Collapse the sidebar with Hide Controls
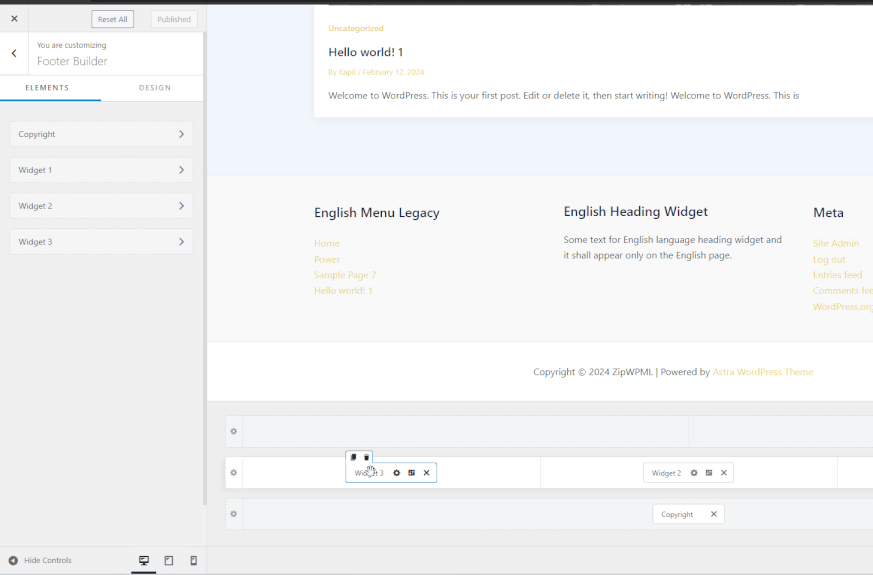Viewport: 873px width, 575px height. [40, 561]
